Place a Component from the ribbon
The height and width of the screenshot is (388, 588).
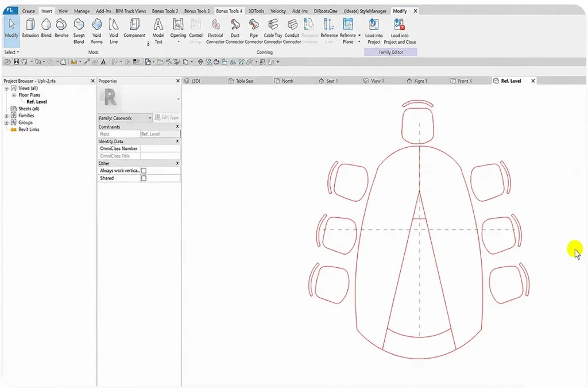click(x=134, y=29)
